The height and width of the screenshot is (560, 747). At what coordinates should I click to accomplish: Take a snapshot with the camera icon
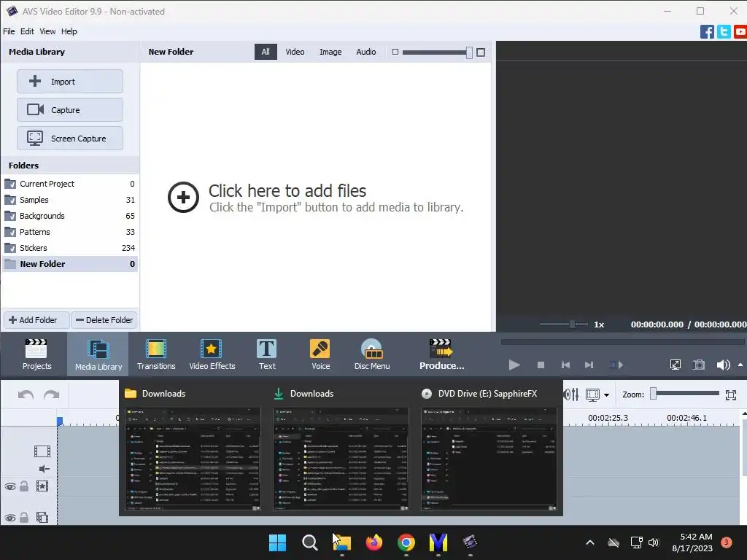click(698, 365)
